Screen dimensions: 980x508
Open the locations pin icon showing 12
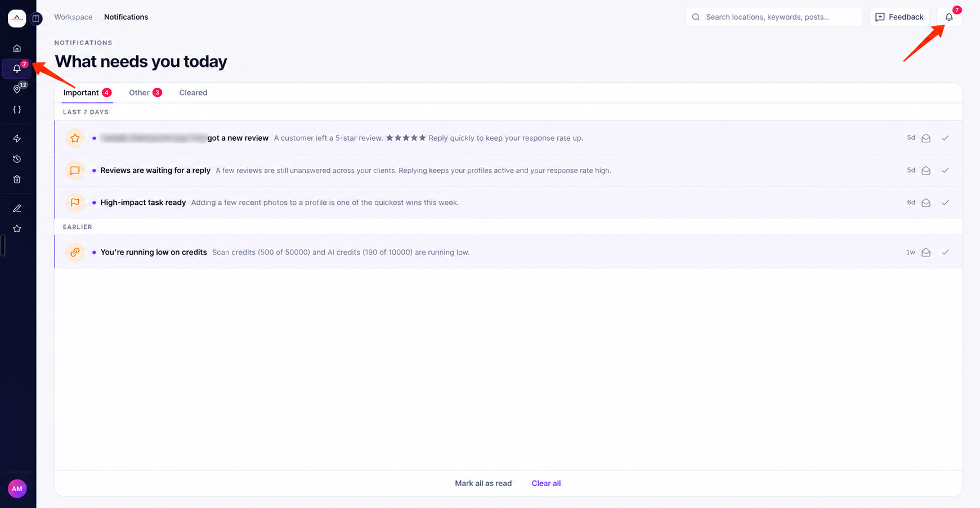(17, 89)
